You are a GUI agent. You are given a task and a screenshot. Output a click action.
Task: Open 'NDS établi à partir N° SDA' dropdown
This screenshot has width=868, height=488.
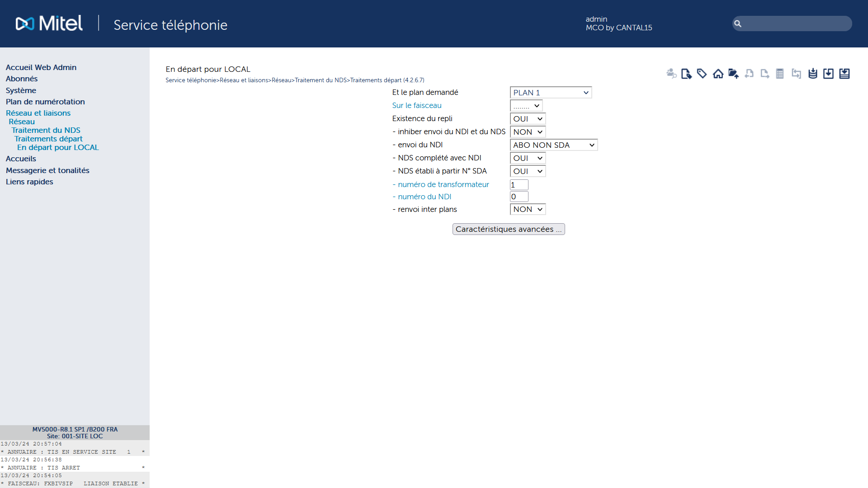(528, 171)
